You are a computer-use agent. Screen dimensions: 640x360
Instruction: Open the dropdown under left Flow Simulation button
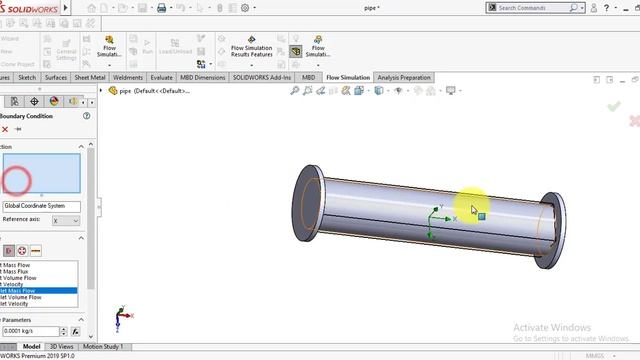coord(109,65)
